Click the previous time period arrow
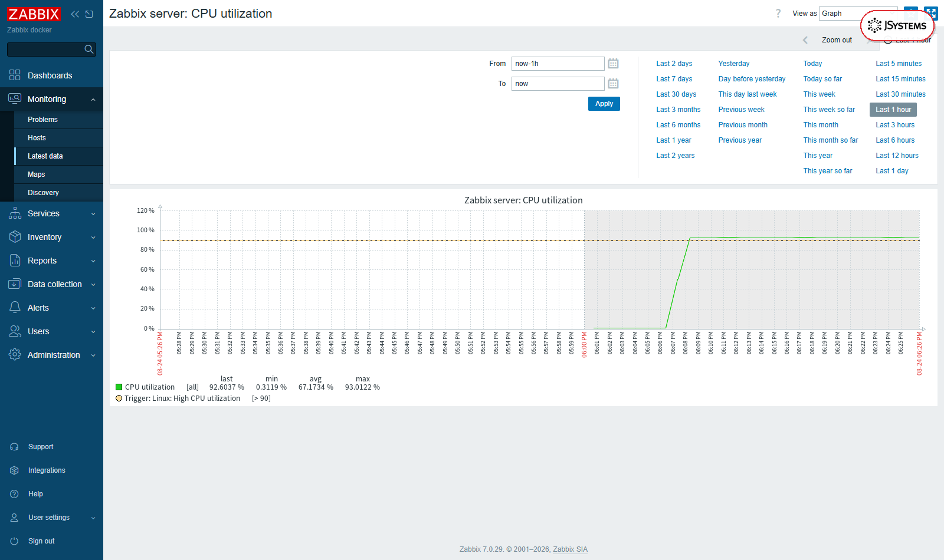The width and height of the screenshot is (944, 560). pos(805,40)
